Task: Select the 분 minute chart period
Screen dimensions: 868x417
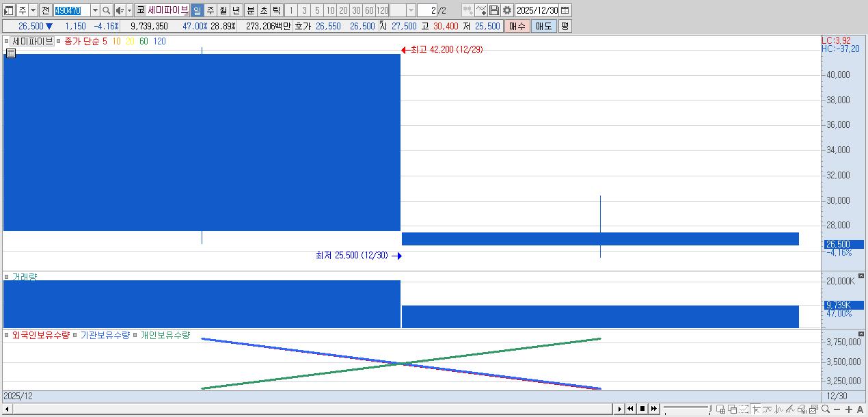Action: point(250,10)
